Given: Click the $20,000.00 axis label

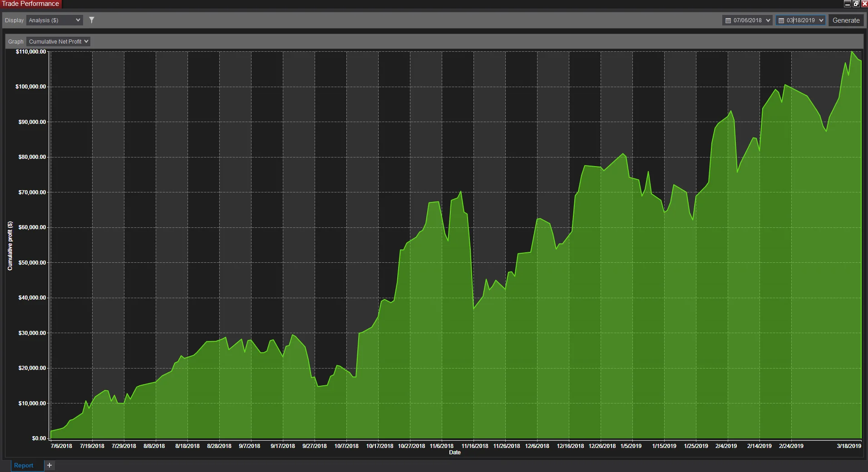Looking at the screenshot, I should [x=32, y=368].
